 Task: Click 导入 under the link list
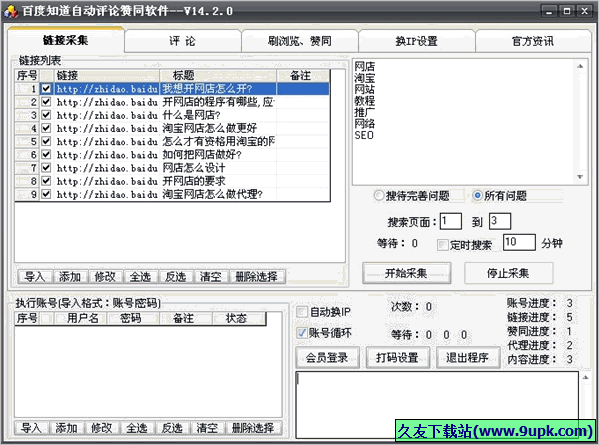[35, 277]
